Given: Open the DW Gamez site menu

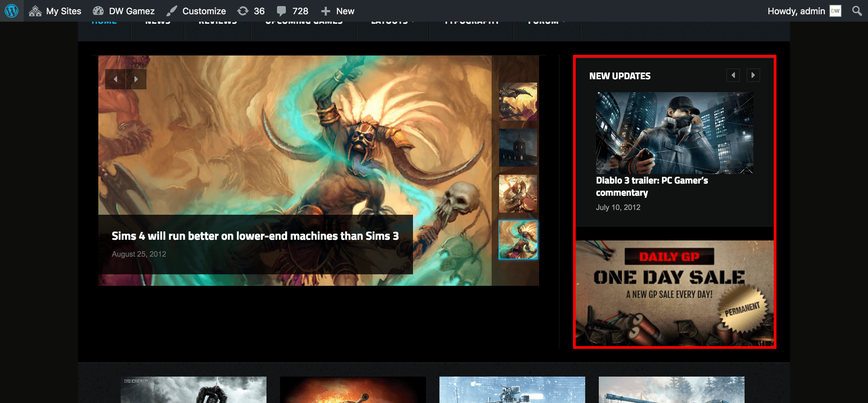Looking at the screenshot, I should point(124,11).
